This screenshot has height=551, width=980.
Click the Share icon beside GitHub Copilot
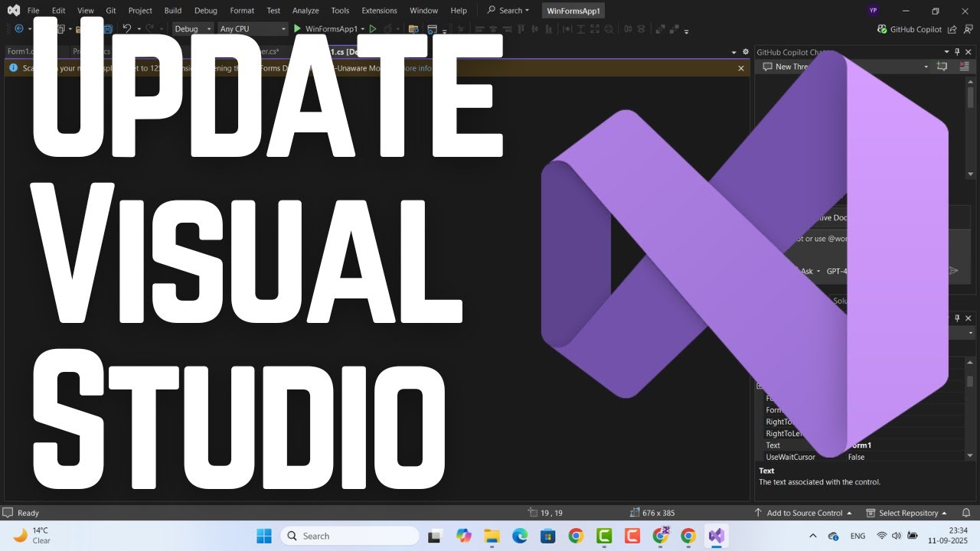[x=952, y=29]
